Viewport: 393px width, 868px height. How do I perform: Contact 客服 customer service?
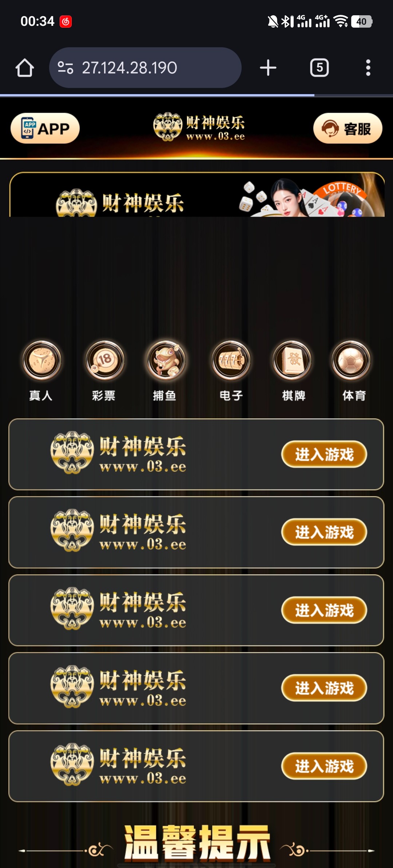pyautogui.click(x=348, y=128)
